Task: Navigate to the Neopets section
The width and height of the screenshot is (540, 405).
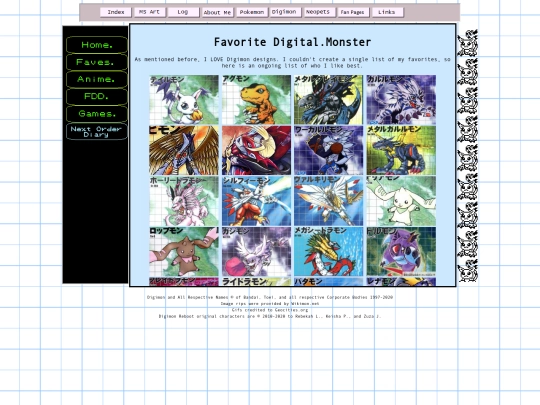Action: click(x=319, y=12)
